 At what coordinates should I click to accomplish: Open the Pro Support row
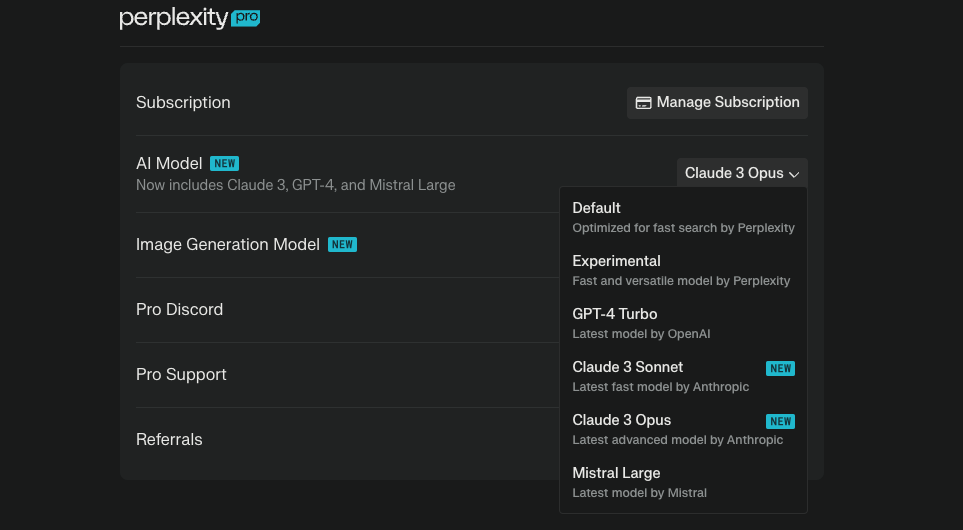181,375
